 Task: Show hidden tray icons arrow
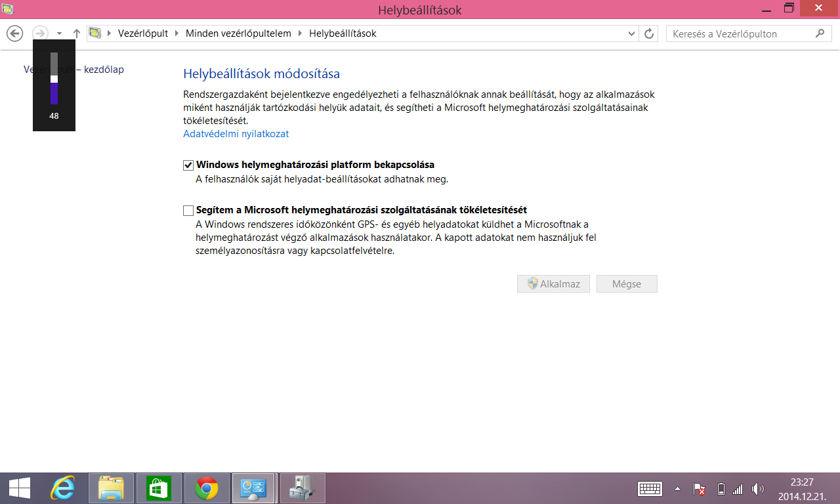678,490
